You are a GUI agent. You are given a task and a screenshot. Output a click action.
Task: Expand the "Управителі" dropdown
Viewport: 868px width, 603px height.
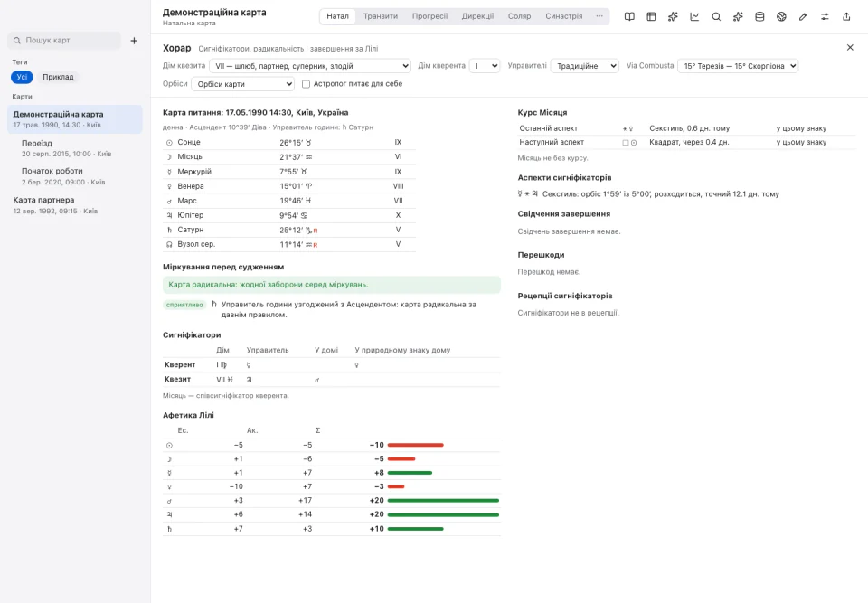tap(585, 66)
